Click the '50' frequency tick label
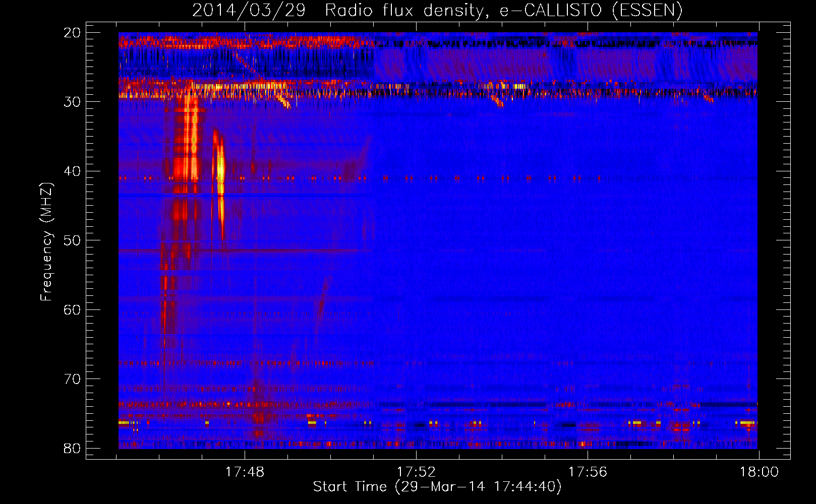Screen dimensions: 816x504 72,240
